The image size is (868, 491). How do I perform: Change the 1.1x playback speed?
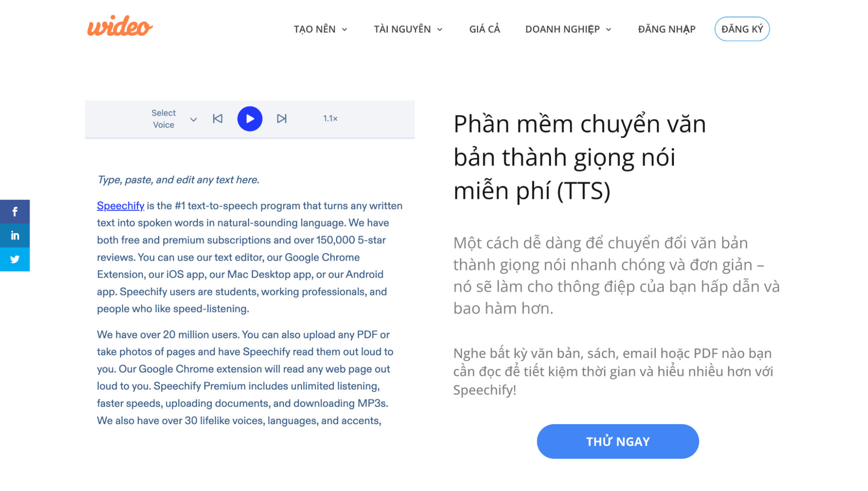[x=330, y=118]
